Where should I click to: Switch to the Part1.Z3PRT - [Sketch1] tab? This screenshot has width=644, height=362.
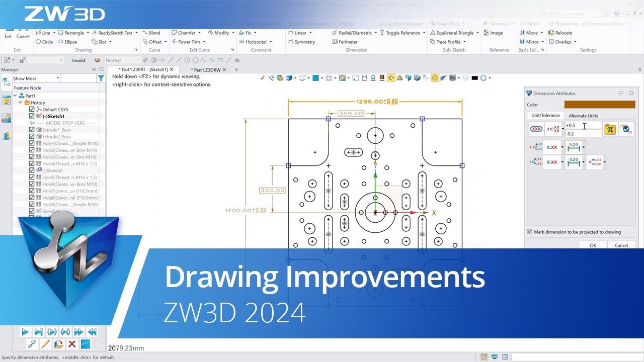click(x=142, y=69)
